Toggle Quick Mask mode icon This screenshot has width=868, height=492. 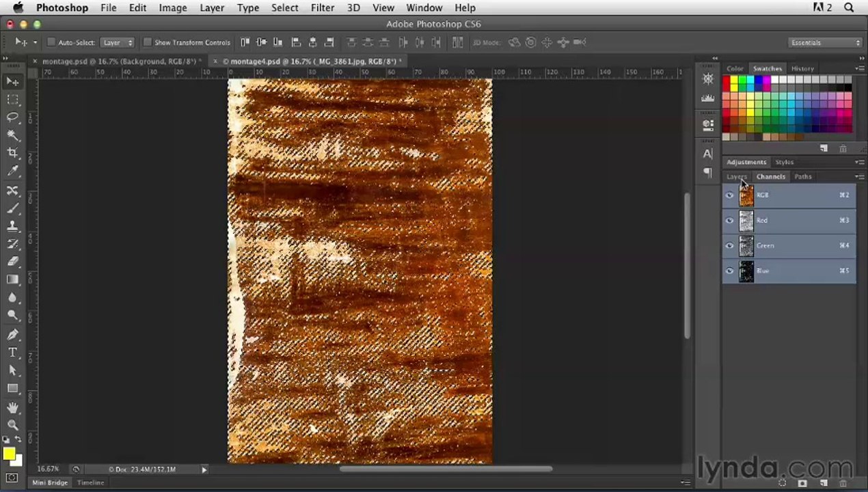pos(12,478)
